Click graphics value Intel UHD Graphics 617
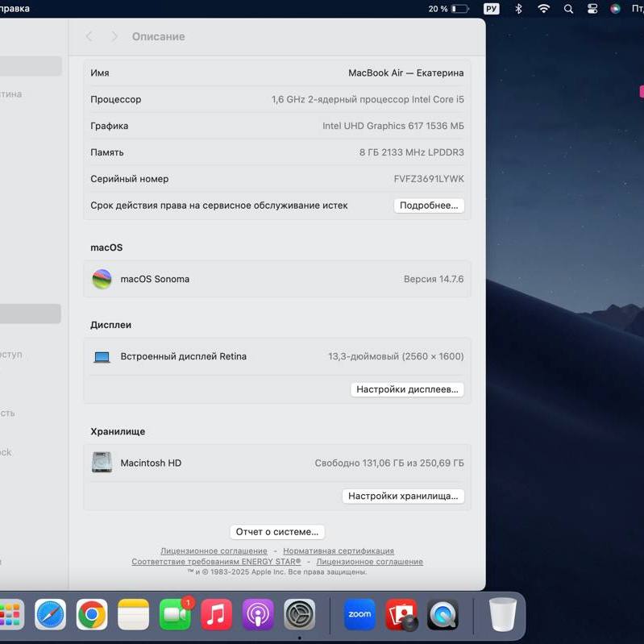This screenshot has width=644, height=644. (393, 126)
